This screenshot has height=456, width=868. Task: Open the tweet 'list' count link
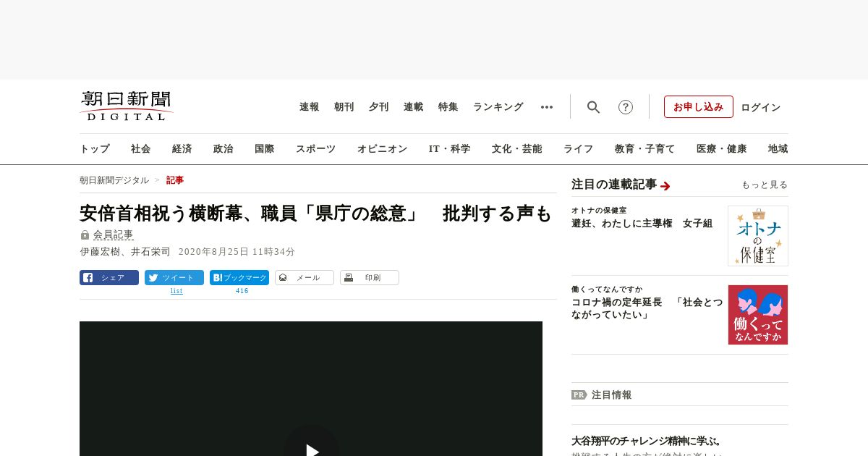point(176,291)
